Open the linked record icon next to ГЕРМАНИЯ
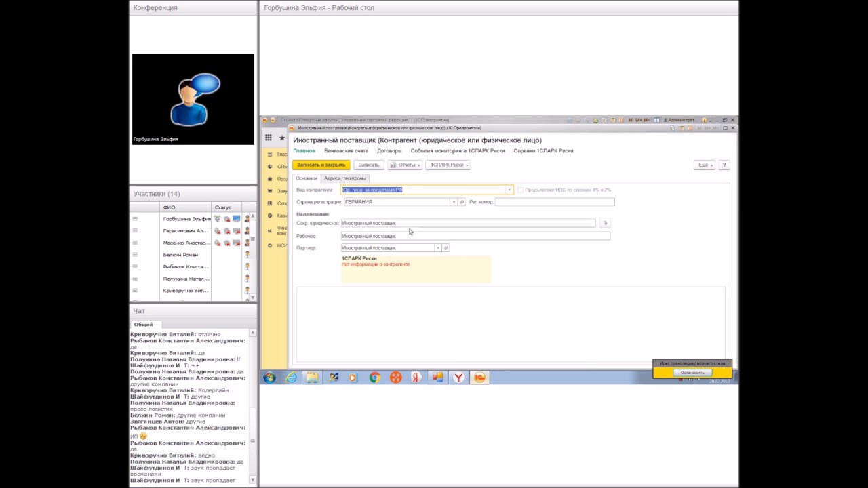Viewport: 868px width, 488px height. [x=462, y=202]
